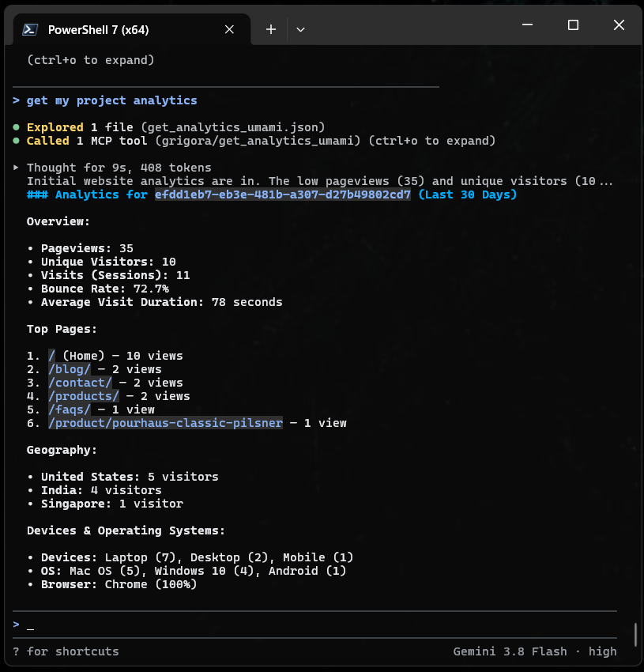Expand the 'Thought for 9s' section
Image resolution: width=644 pixels, height=672 pixels.
click(x=16, y=168)
